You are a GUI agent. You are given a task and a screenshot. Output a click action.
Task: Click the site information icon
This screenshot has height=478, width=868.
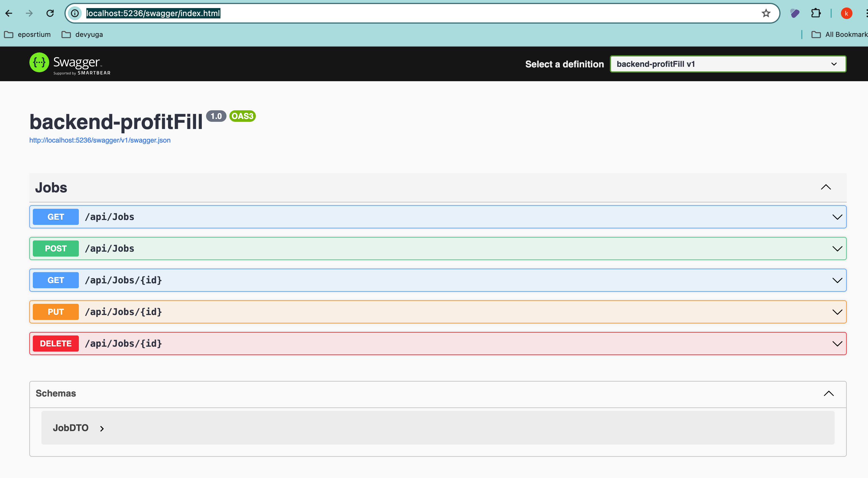[75, 13]
